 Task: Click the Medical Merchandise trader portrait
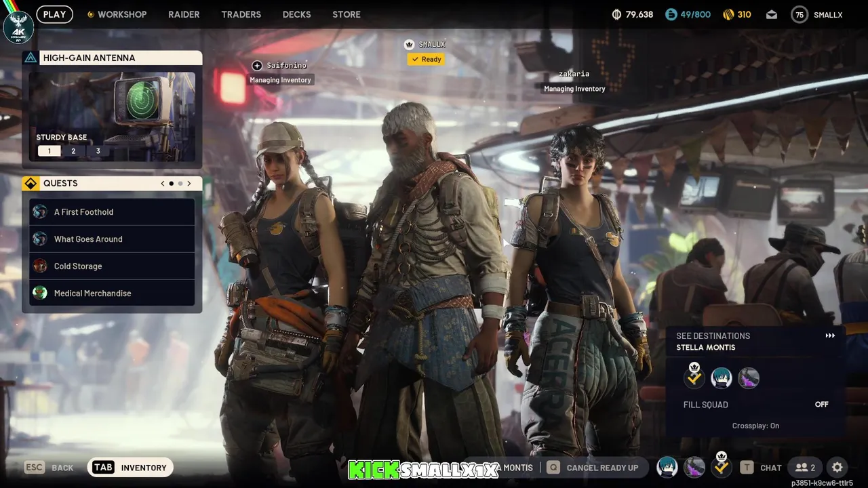coord(40,293)
